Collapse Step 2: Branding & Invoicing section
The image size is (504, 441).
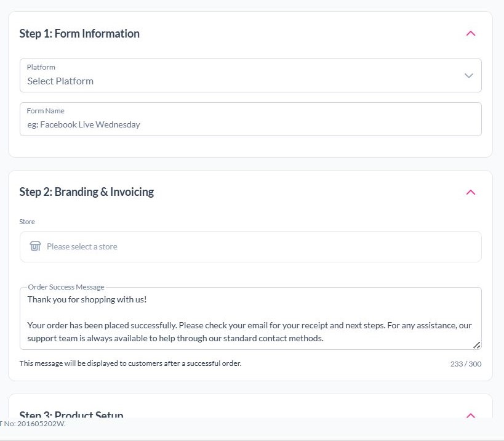point(471,192)
